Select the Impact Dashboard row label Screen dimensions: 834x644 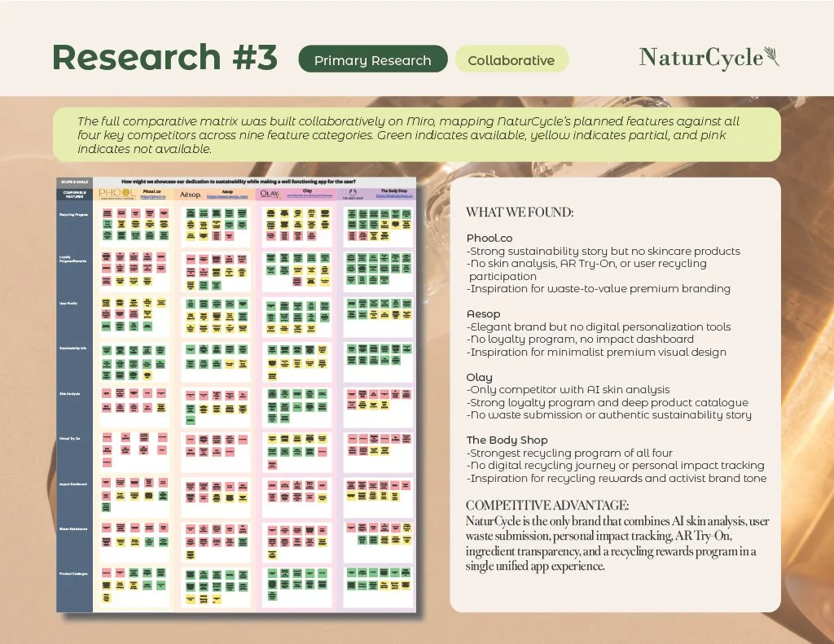pyautogui.click(x=72, y=484)
